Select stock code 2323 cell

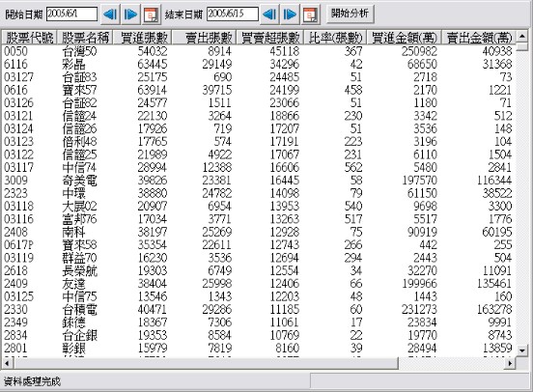(x=15, y=193)
